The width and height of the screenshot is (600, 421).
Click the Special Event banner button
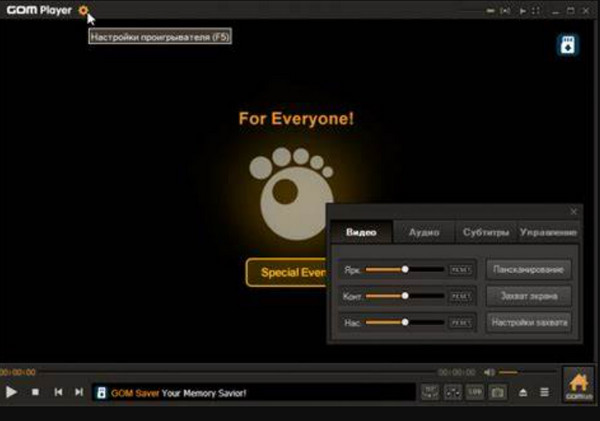tap(286, 272)
